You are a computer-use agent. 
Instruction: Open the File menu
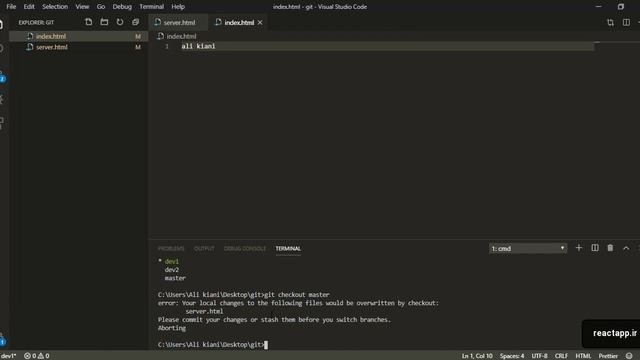tap(11, 7)
